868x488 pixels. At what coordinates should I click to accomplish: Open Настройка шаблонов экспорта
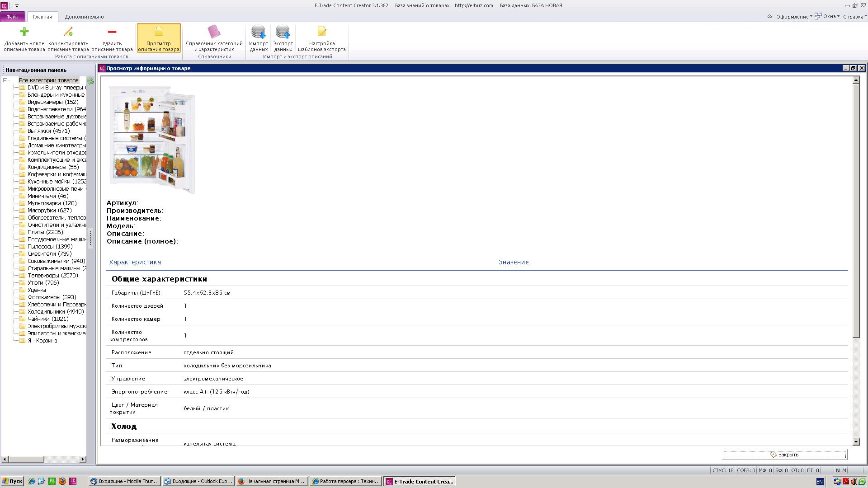click(322, 38)
